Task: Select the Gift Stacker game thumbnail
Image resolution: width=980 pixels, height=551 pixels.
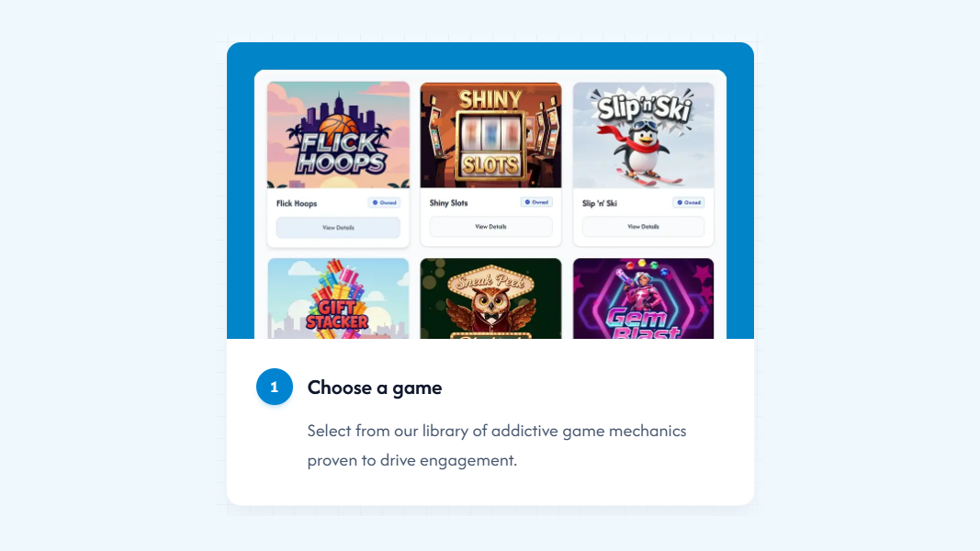Action: 338,298
